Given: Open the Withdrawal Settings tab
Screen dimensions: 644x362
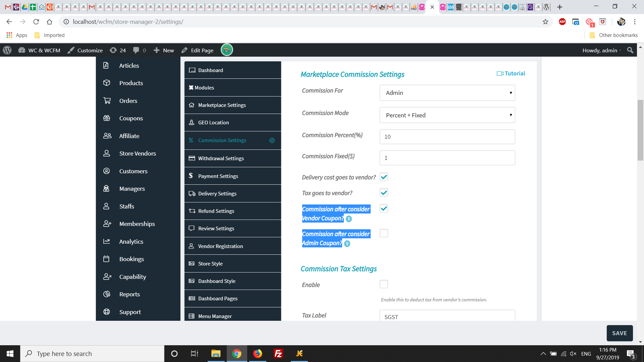Looking at the screenshot, I should (x=233, y=158).
